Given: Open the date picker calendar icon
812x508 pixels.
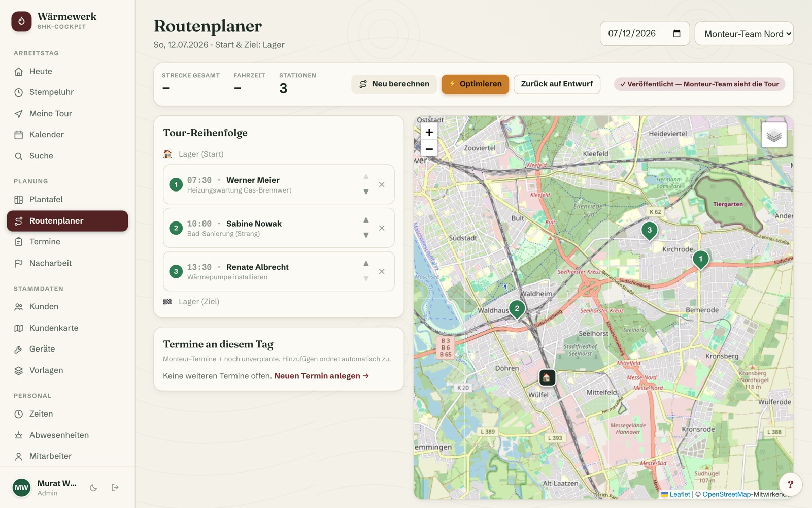Looking at the screenshot, I should (676, 34).
